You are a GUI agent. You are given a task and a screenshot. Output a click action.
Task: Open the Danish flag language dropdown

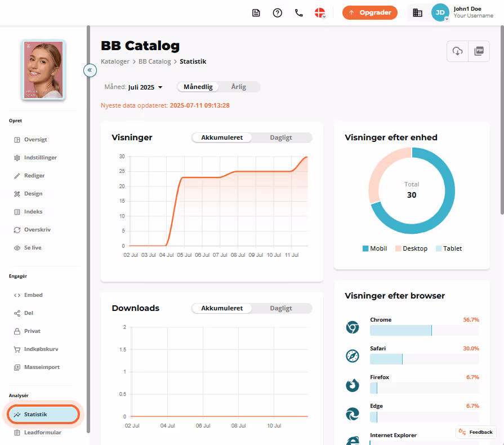[320, 13]
